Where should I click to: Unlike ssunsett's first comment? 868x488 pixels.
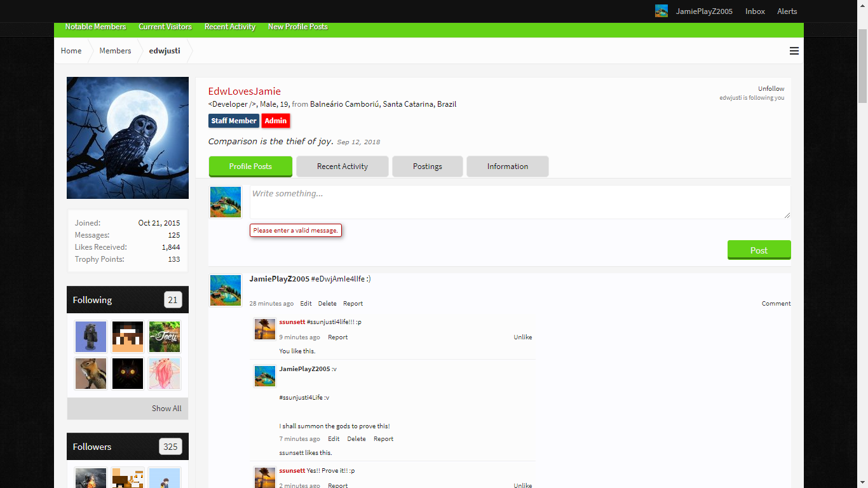coord(523,337)
